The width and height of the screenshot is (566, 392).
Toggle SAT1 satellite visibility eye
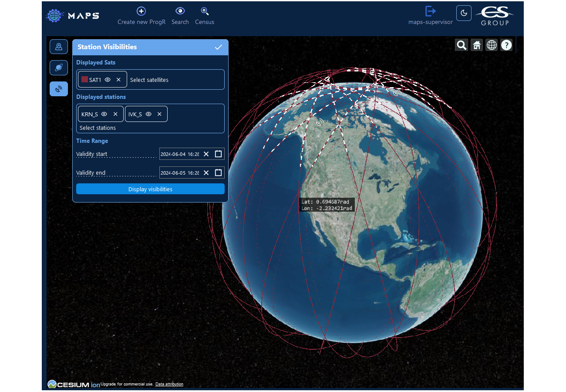(108, 80)
